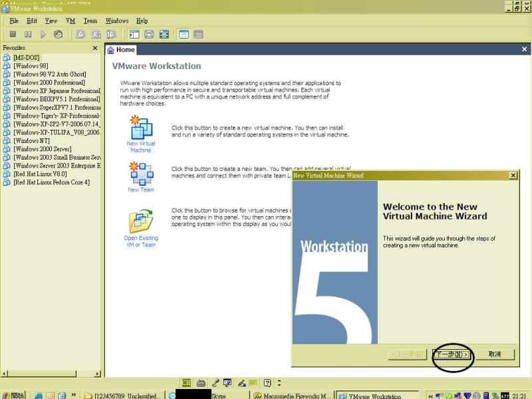
Task: Click the Full Screen toolbar icon
Action: coord(164,35)
